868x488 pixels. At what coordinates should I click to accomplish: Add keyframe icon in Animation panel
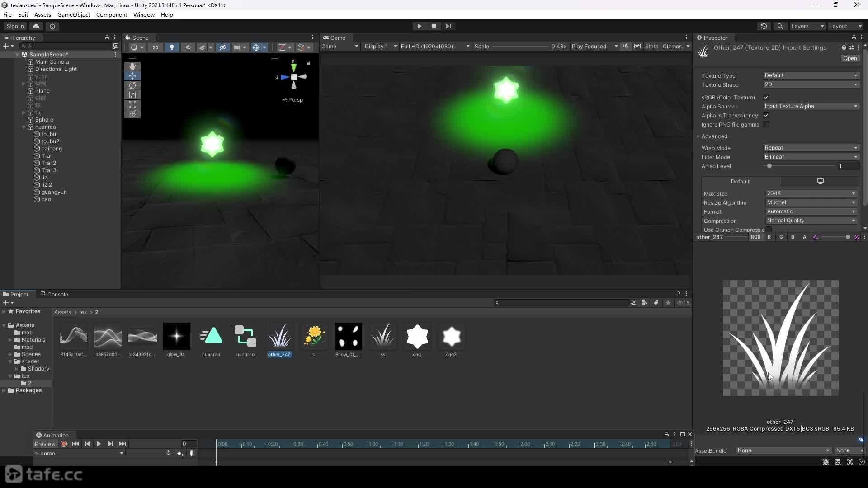[180, 453]
